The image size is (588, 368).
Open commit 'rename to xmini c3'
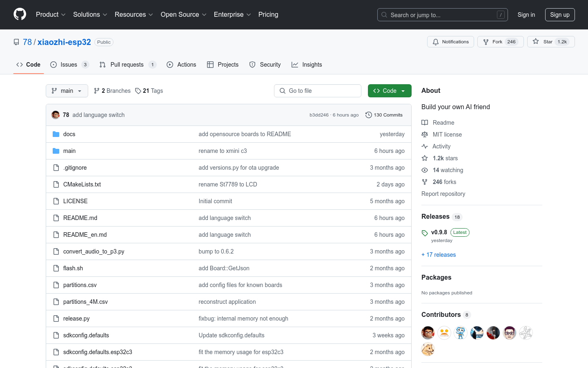[223, 151]
